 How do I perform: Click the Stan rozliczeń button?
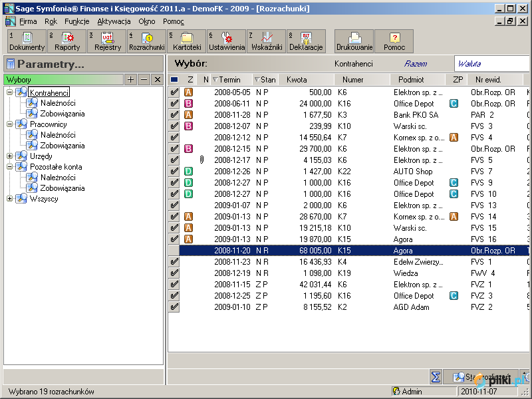coord(481,376)
